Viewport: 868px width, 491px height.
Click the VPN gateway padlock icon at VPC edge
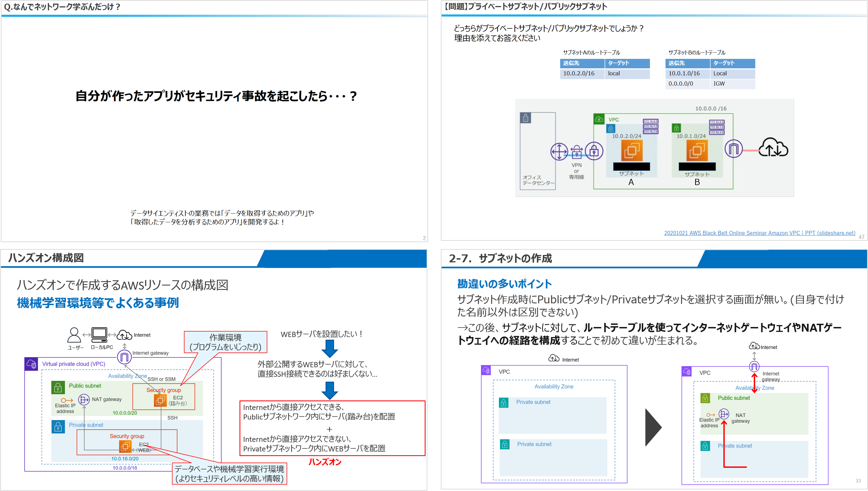(594, 151)
